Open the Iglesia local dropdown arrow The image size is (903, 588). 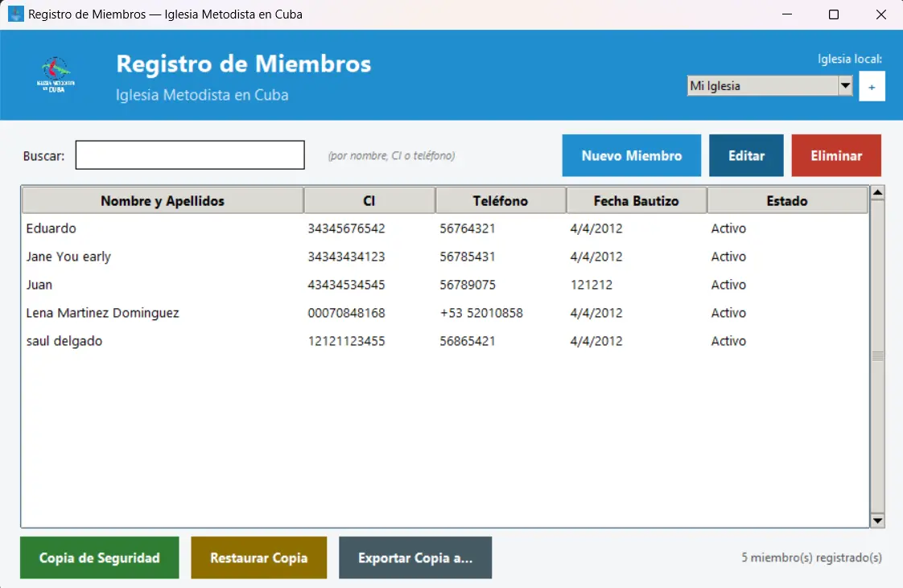pos(845,86)
